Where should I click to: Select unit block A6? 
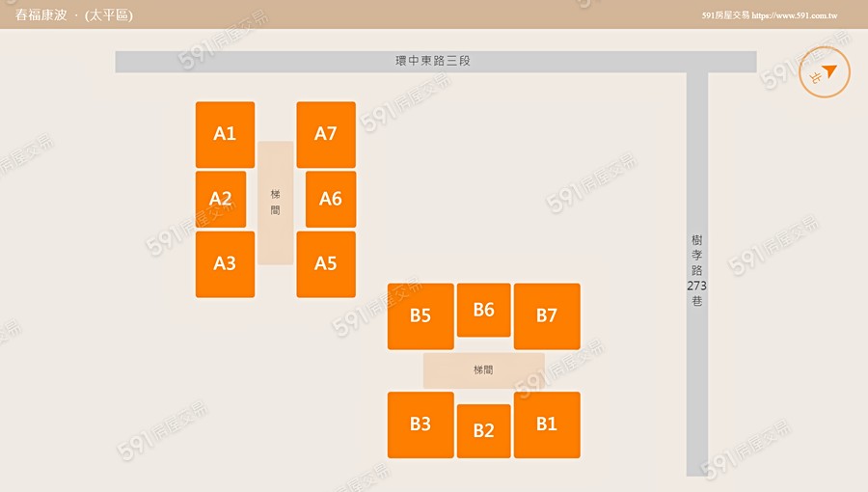tap(331, 199)
